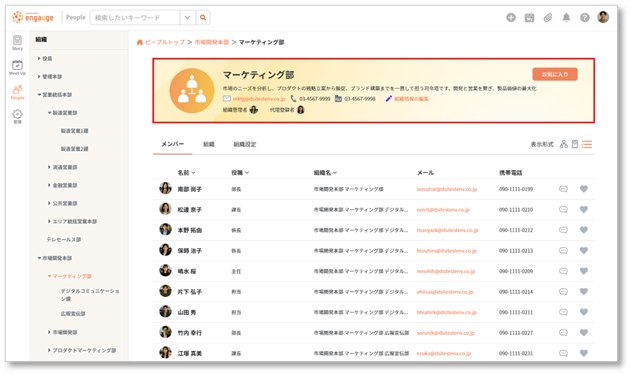Select 製造営業1課 in the tree
The image size is (631, 375).
point(74,131)
